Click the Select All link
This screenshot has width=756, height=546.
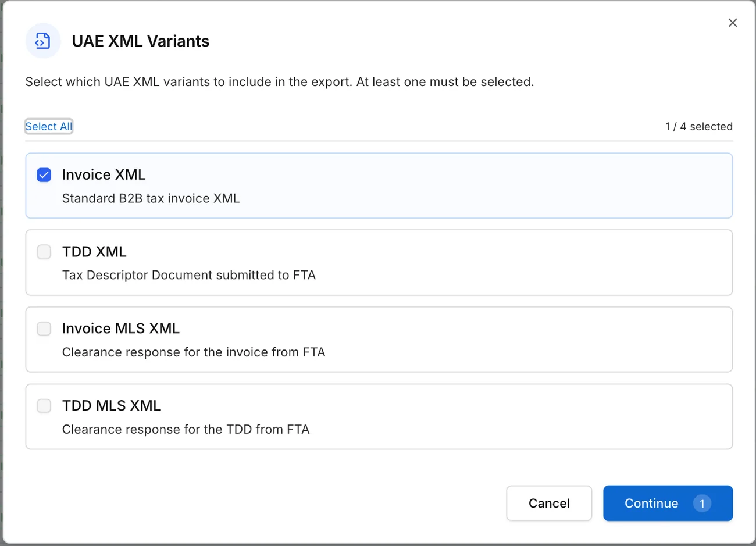pyautogui.click(x=49, y=126)
